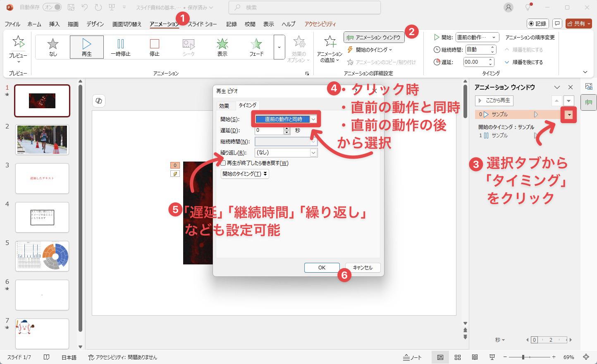Select the 一時停止 animation effect
The height and width of the screenshot is (364, 597).
point(121,47)
